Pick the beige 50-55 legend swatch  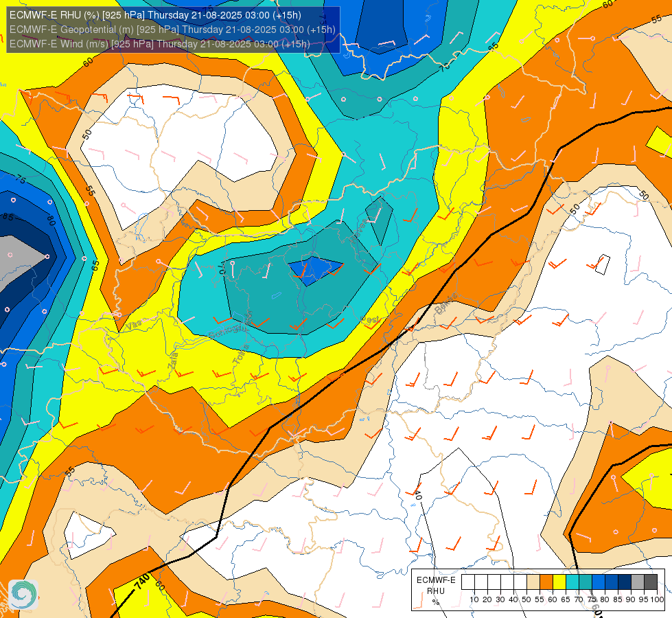(533, 582)
